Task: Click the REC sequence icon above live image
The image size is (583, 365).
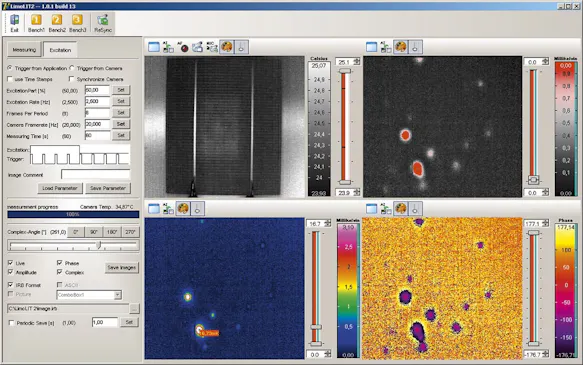Action: 212,47
